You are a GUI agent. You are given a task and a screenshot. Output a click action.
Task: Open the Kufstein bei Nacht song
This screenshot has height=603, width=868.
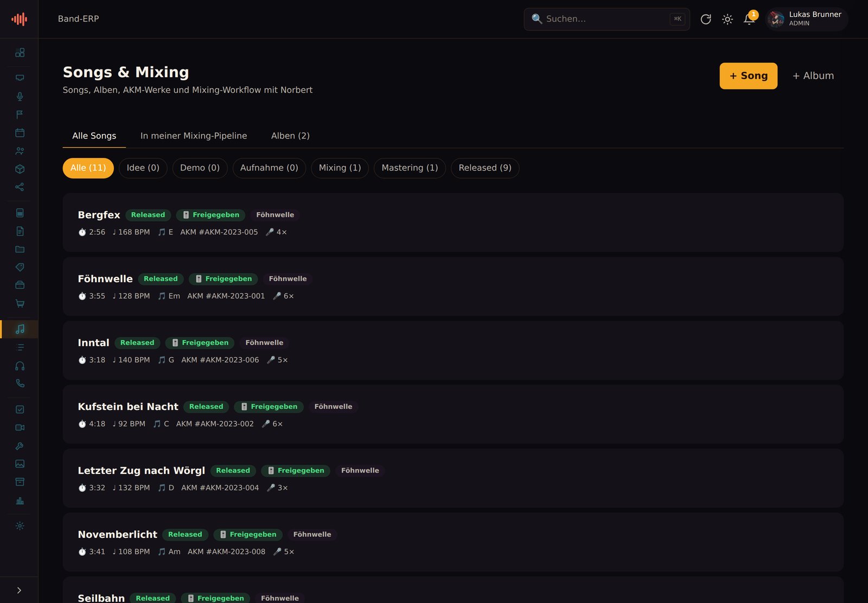453,415
